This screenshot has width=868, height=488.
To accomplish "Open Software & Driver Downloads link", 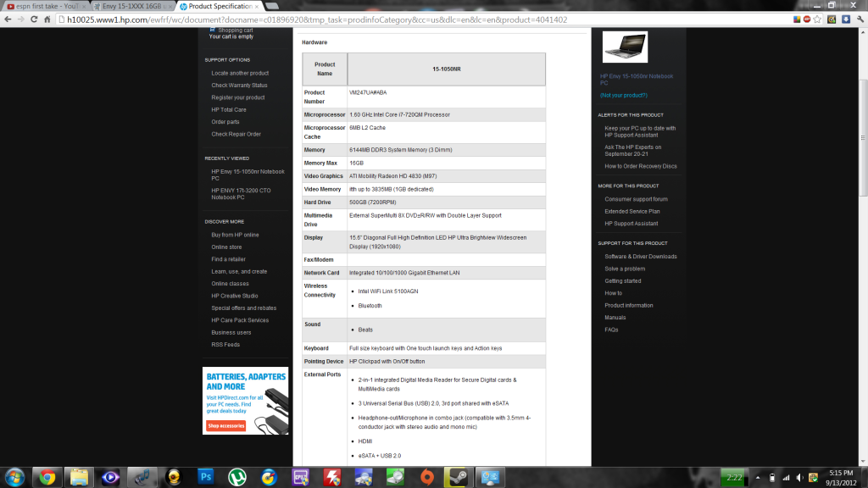I will [x=641, y=256].
